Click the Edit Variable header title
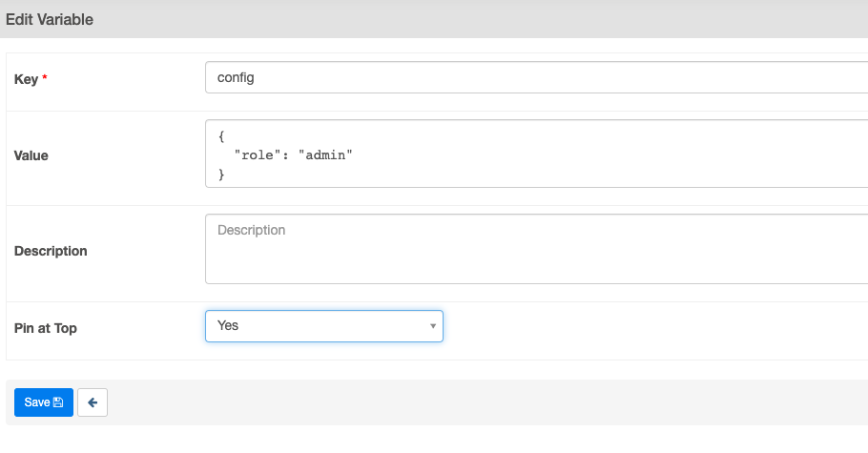The height and width of the screenshot is (453, 868). tap(50, 19)
